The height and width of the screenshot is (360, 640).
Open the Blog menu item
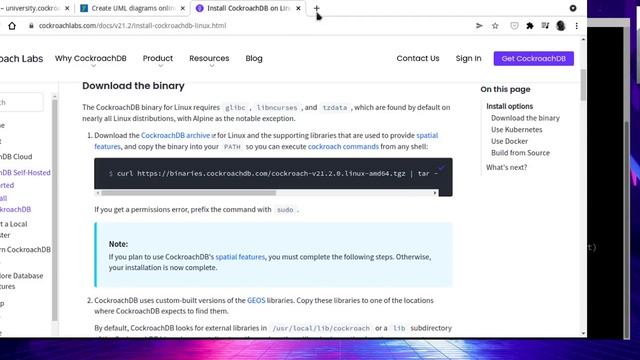[254, 58]
